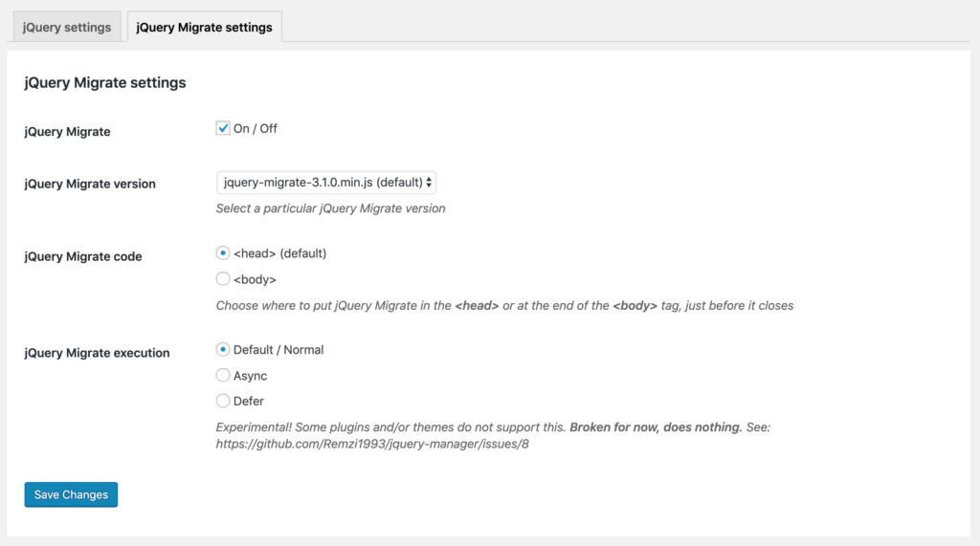Click the "<body>" option label text
The image size is (980, 546).
255,279
